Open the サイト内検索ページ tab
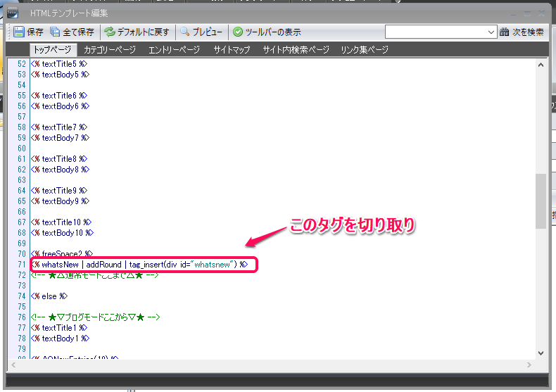 [296, 50]
